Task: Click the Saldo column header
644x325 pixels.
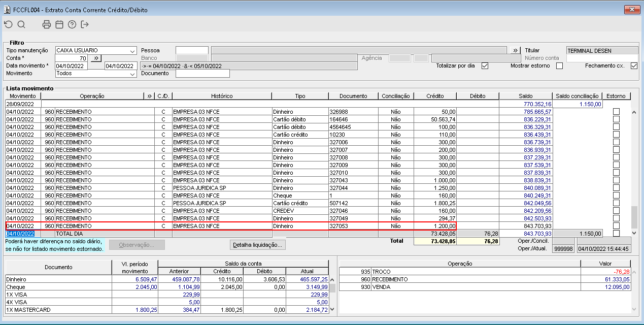Action: 525,96
